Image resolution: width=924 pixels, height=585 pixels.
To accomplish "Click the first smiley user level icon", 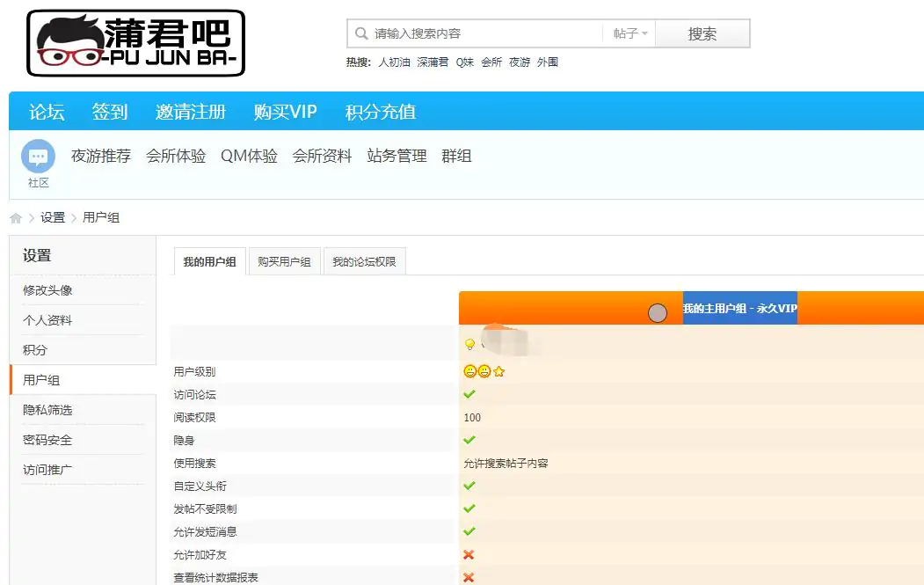I will pos(469,371).
